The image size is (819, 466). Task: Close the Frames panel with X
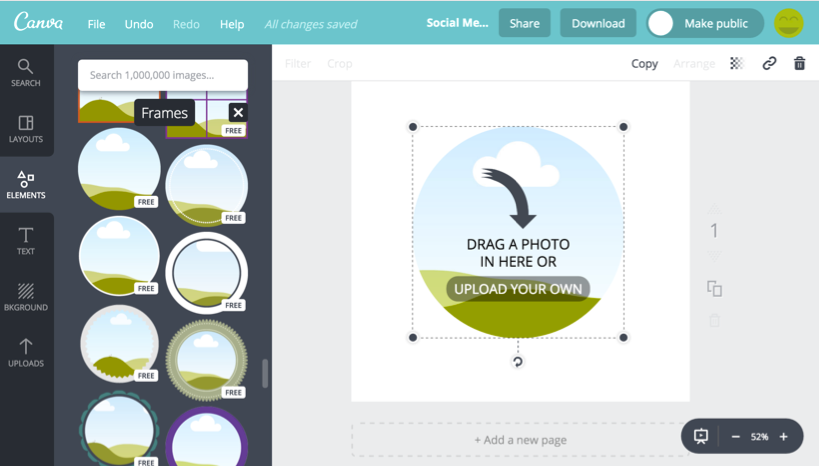pyautogui.click(x=237, y=112)
